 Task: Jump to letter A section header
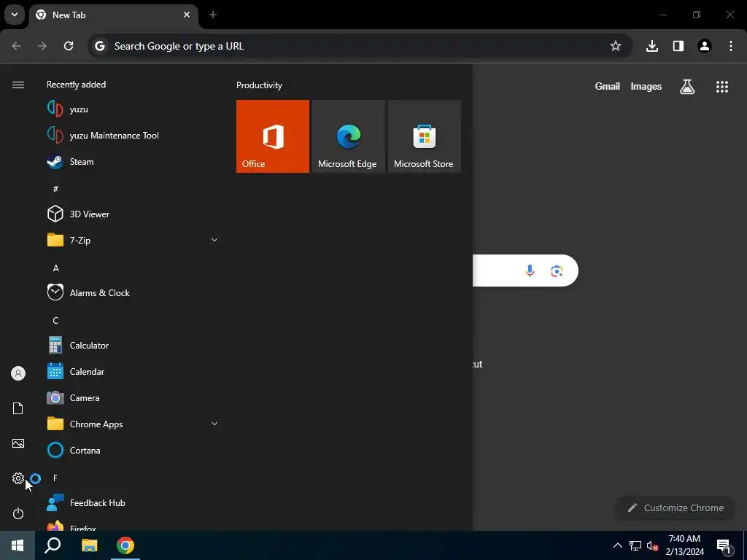click(55, 268)
